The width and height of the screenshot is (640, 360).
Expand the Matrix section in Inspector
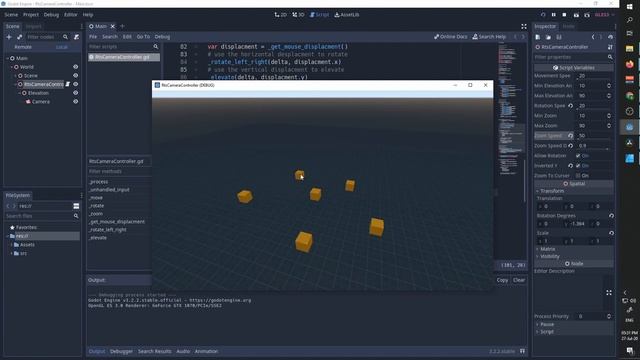click(x=547, y=249)
